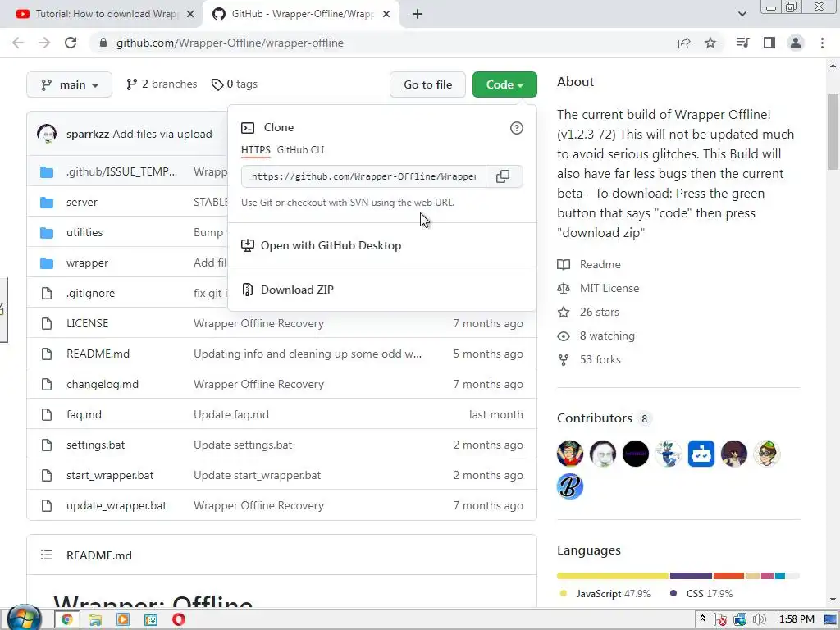This screenshot has width=840, height=630.
Task: View the 53 forks link
Action: click(x=600, y=359)
